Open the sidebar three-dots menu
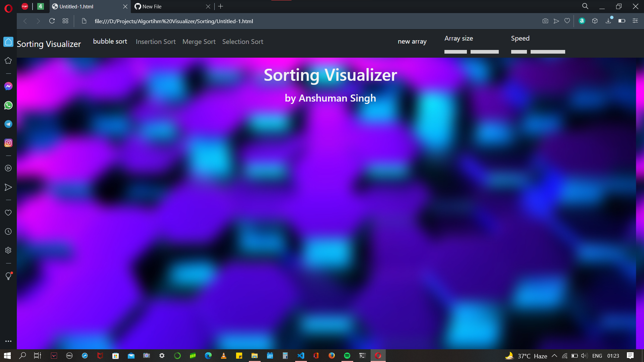 8,341
